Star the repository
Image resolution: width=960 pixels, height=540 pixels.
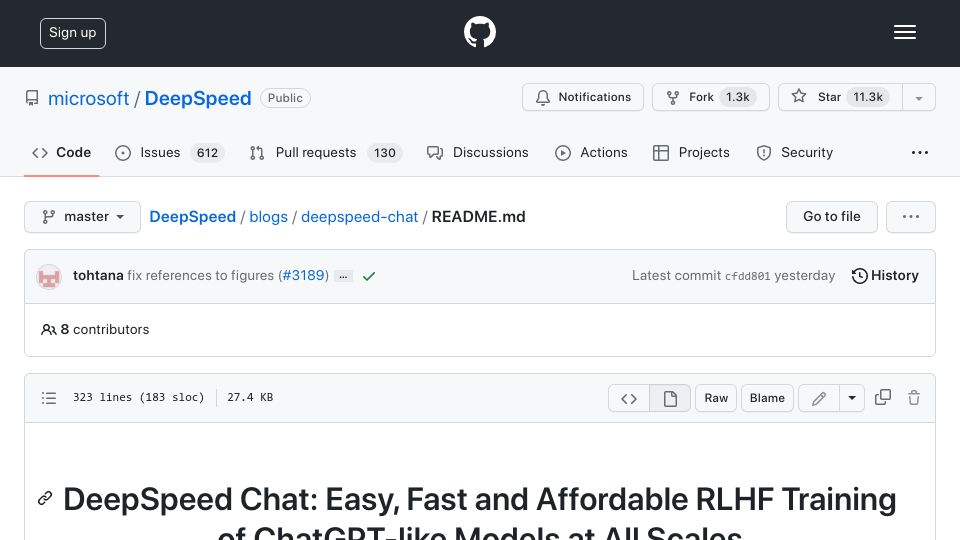(840, 97)
